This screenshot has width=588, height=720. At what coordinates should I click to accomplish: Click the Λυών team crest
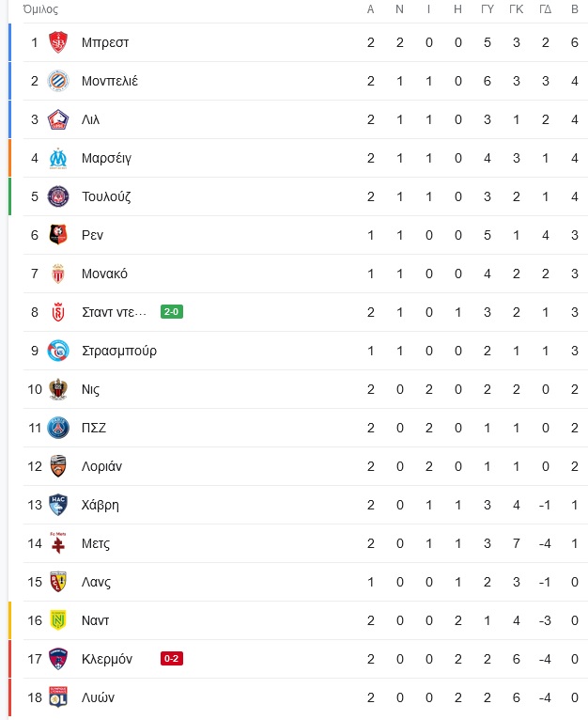(58, 697)
